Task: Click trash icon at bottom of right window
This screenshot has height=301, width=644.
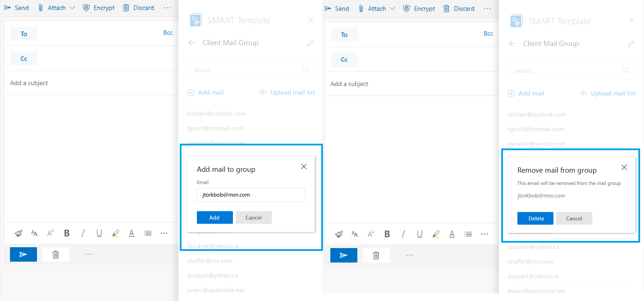Action: (x=376, y=255)
